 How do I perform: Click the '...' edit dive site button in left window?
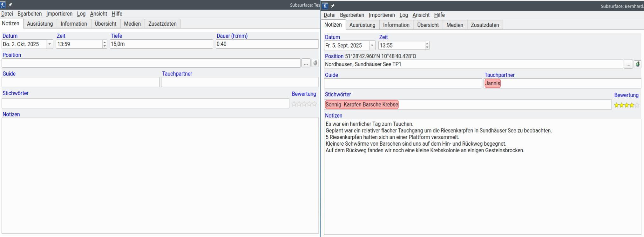coord(306,63)
